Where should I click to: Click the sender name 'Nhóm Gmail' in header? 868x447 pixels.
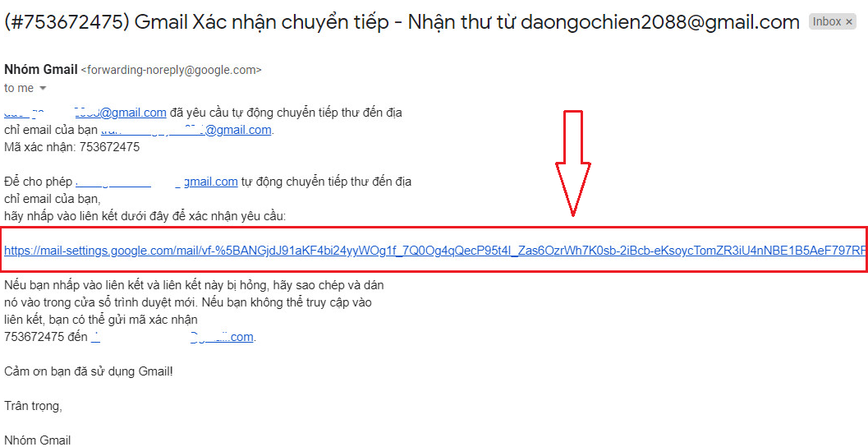pyautogui.click(x=40, y=70)
